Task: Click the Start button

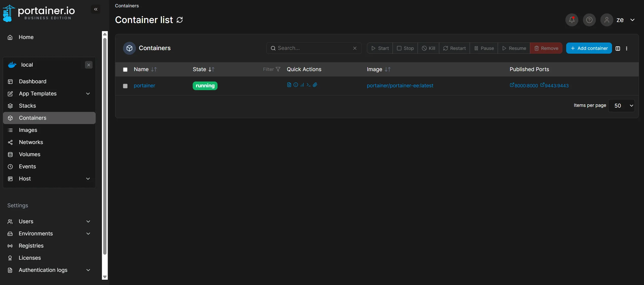Action: point(380,48)
